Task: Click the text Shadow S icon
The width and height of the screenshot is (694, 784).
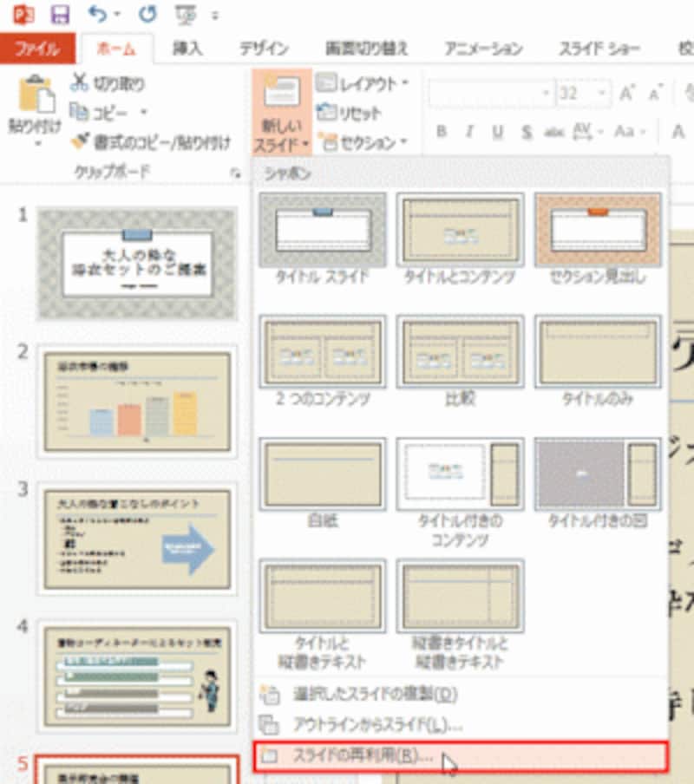Action: click(526, 132)
